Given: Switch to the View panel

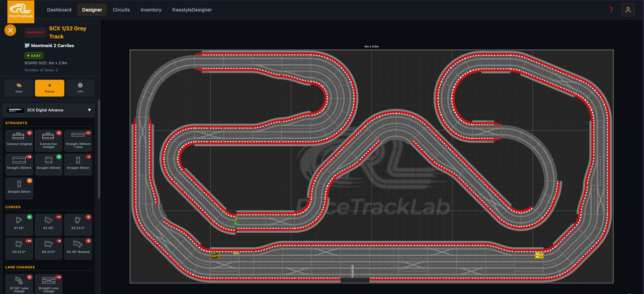Looking at the screenshot, I should (19, 88).
